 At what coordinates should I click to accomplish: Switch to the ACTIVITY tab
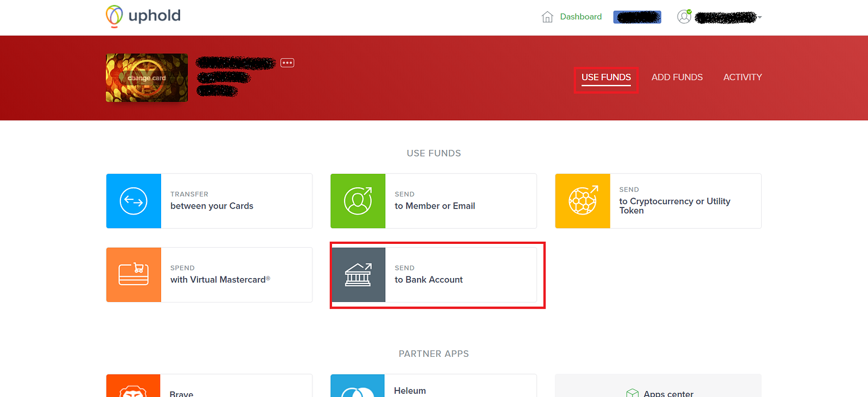tap(743, 77)
